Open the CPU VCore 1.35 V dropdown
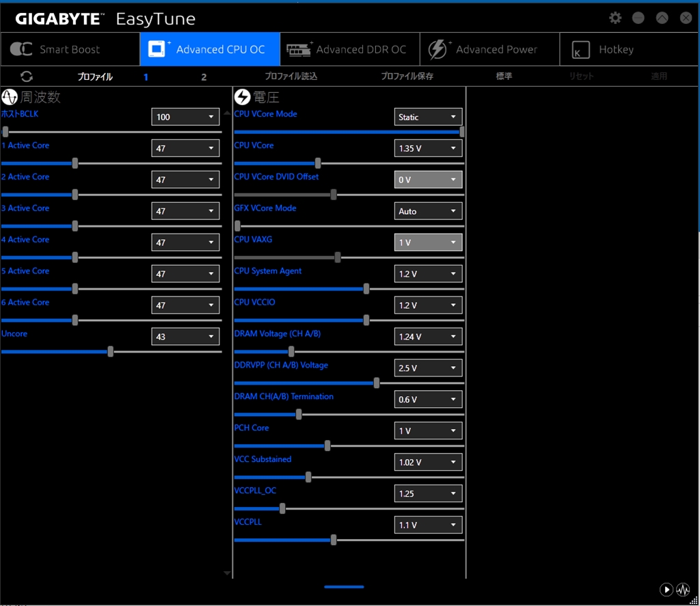Viewport: 700px width, 606px height. pyautogui.click(x=428, y=148)
